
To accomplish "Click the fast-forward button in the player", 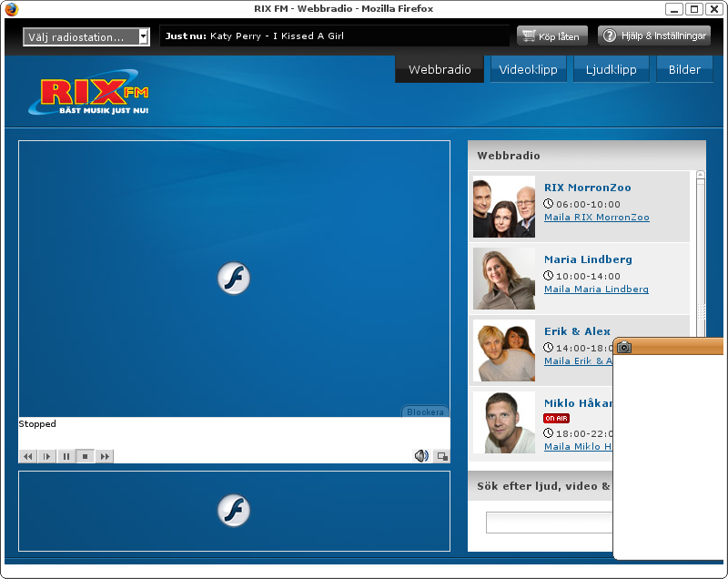I will (105, 456).
